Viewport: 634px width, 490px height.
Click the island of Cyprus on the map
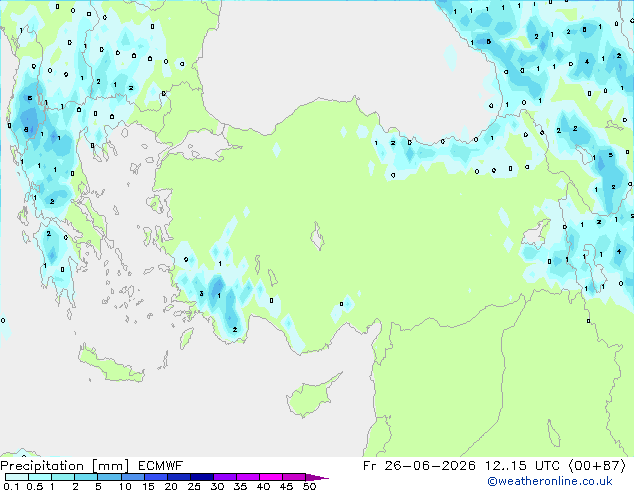pos(311,396)
